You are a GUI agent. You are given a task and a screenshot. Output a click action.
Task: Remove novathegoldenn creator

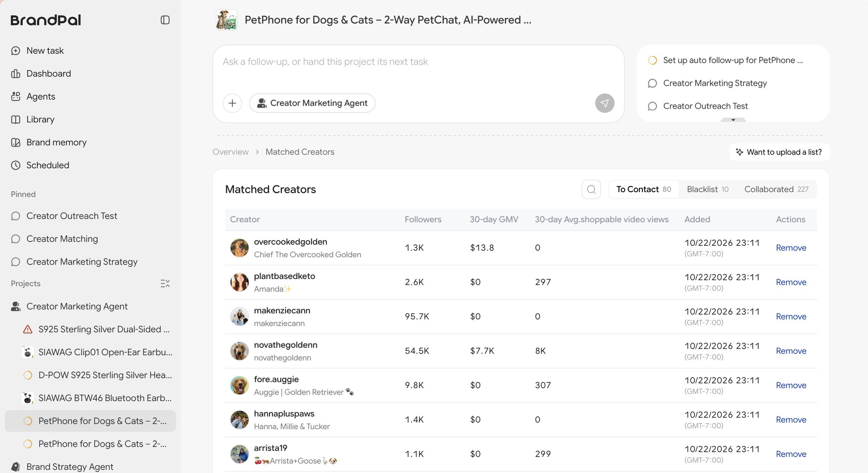[x=791, y=351]
